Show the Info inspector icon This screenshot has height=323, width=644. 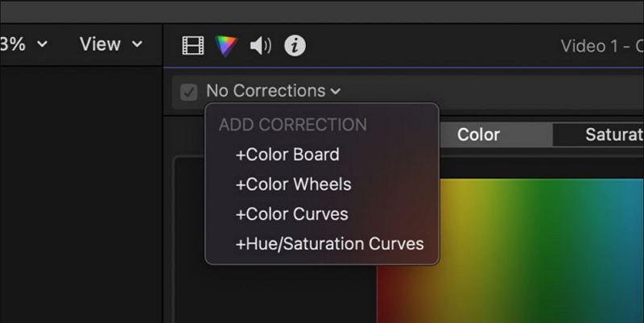click(x=295, y=46)
